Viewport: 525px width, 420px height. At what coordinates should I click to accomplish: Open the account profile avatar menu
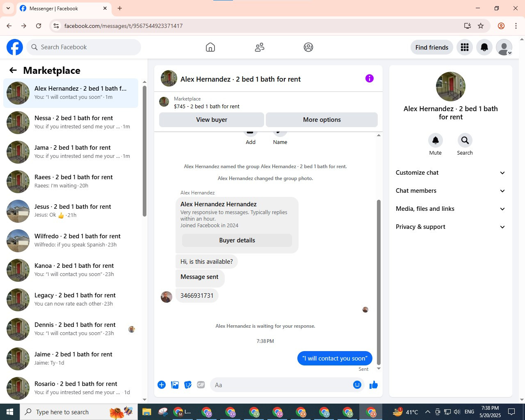pyautogui.click(x=504, y=47)
